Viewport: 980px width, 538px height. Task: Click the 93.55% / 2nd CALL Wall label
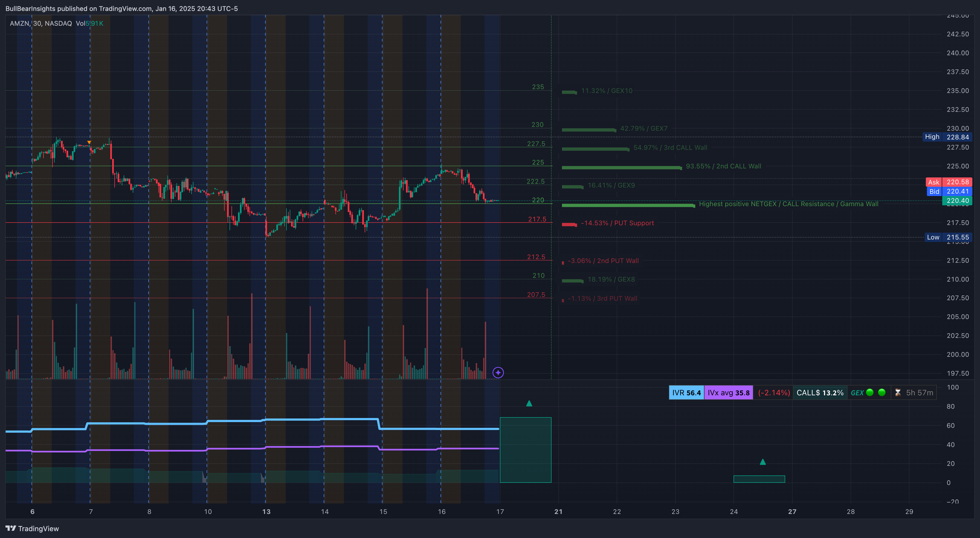pyautogui.click(x=723, y=166)
